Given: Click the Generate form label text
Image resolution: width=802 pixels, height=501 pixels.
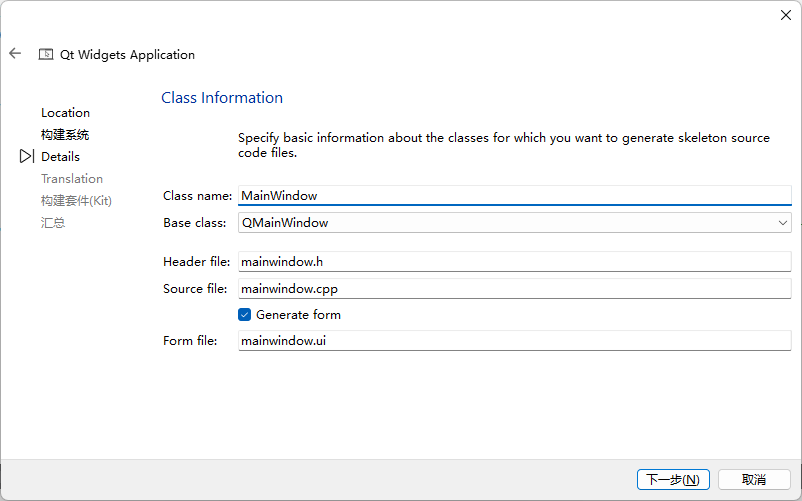Looking at the screenshot, I should tap(298, 314).
